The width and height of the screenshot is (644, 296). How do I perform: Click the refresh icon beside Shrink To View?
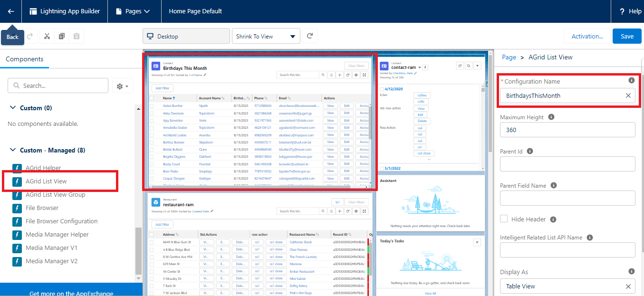310,36
